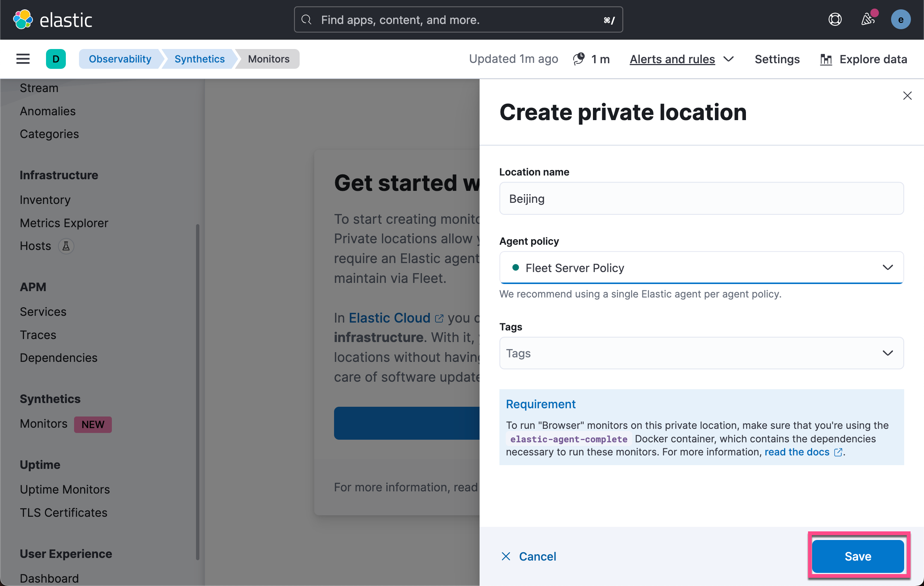Open the read the docs link
924x586 pixels.
798,452
